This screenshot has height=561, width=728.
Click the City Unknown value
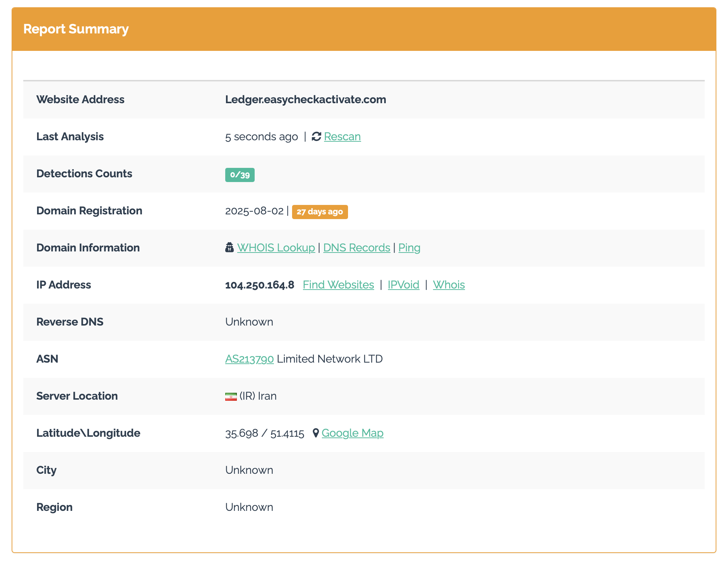coord(249,470)
